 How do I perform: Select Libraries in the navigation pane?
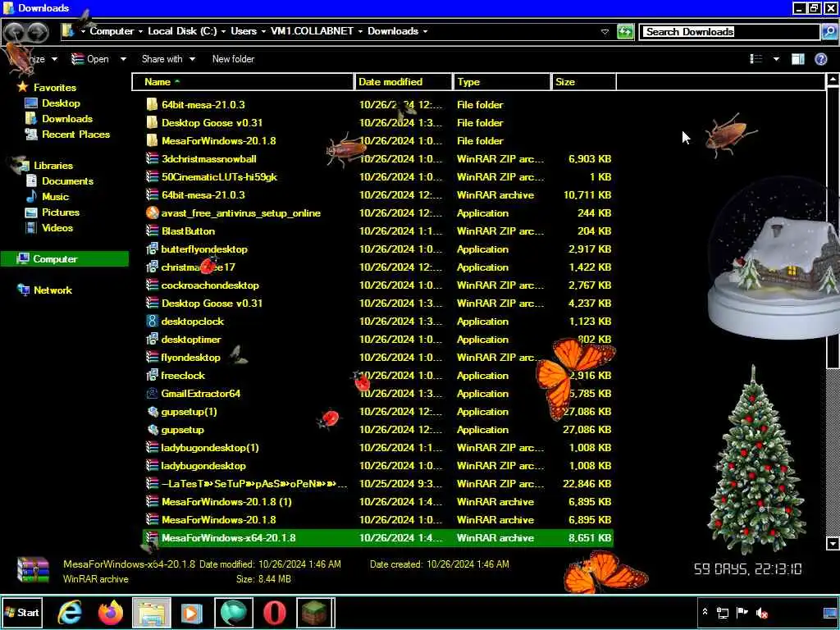[53, 165]
